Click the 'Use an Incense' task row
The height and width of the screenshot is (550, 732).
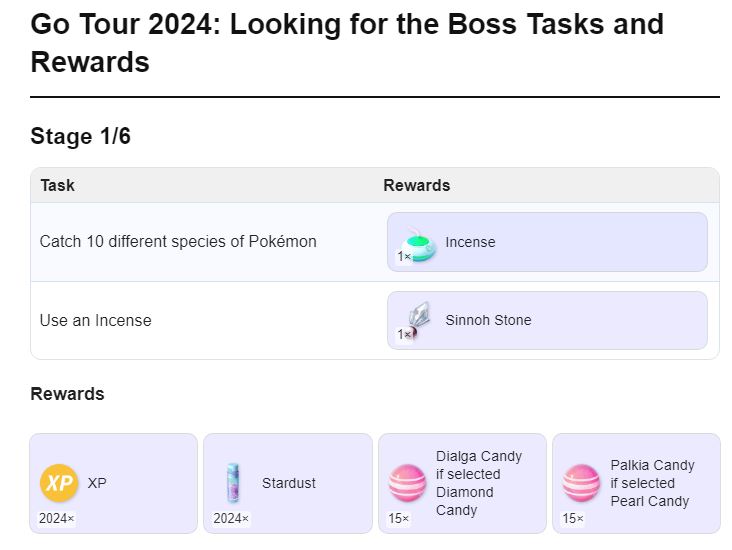tap(96, 320)
